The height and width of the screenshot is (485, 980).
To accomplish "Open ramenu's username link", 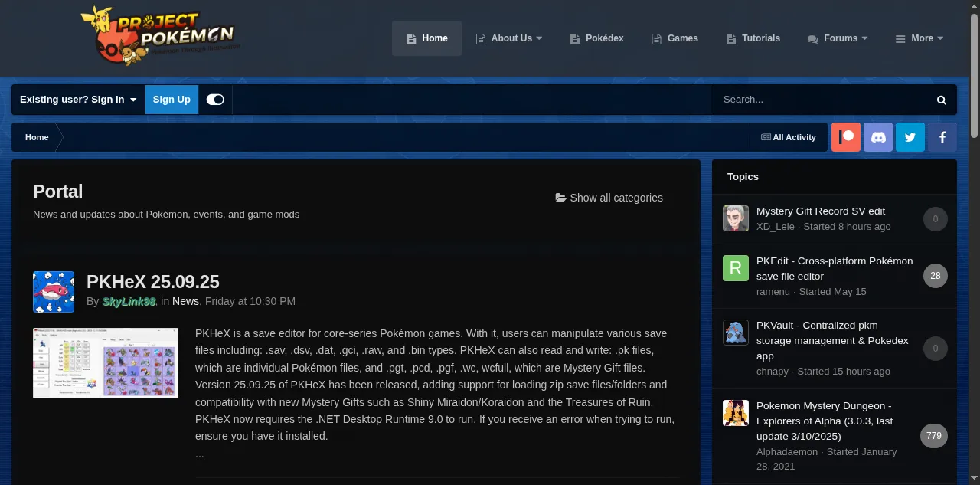I will [x=773, y=292].
